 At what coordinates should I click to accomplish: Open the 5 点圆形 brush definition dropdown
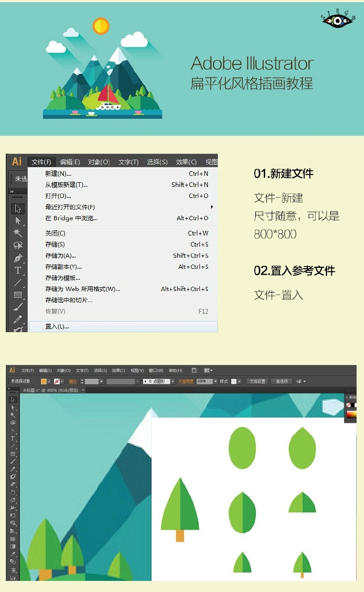(x=173, y=381)
